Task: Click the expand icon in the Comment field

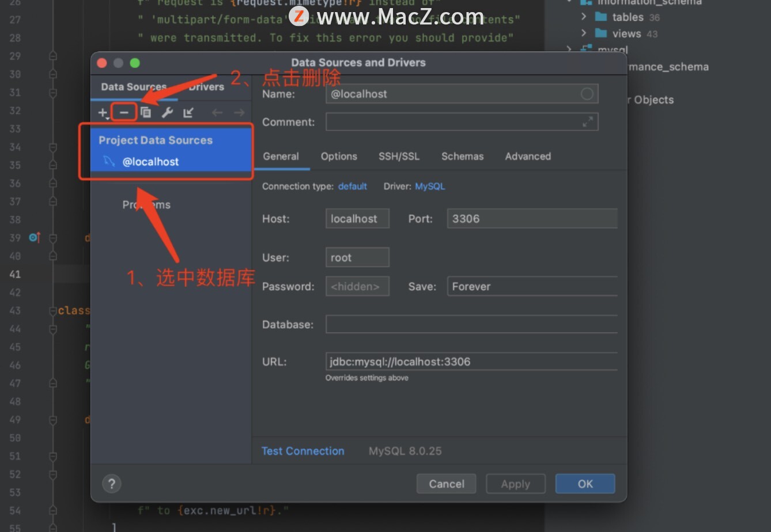Action: click(588, 122)
